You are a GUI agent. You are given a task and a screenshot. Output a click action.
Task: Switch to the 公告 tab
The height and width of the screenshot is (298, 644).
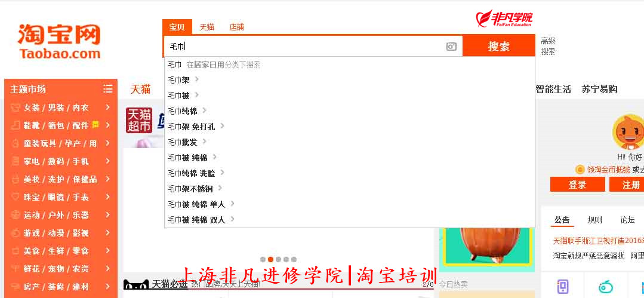562,220
